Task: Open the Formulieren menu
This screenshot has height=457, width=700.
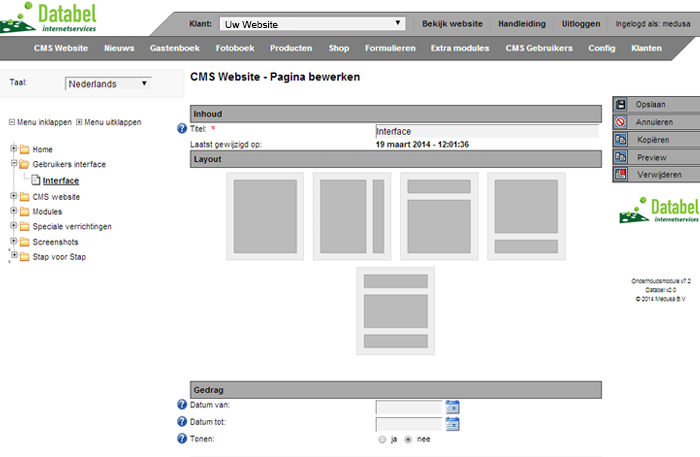Action: click(x=390, y=48)
